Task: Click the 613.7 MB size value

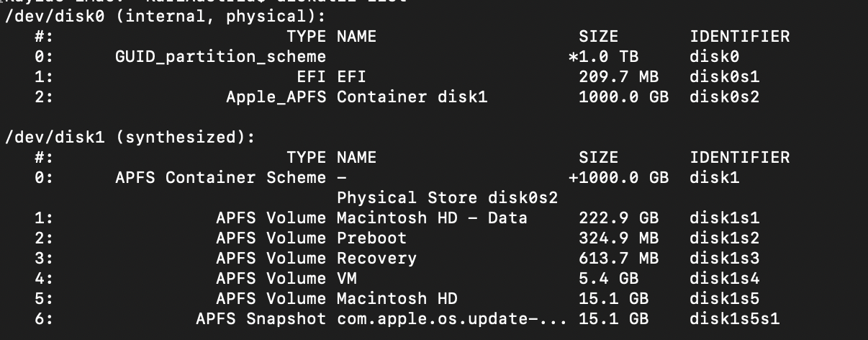Action: 618,258
